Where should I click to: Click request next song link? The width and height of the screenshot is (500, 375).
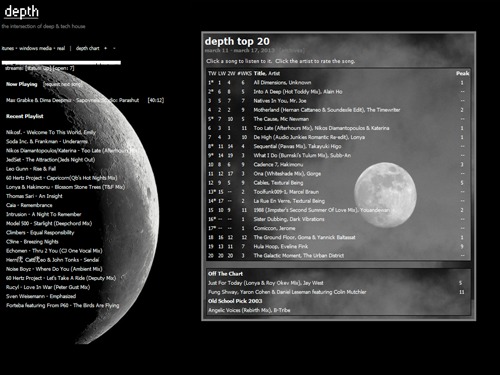62,84
